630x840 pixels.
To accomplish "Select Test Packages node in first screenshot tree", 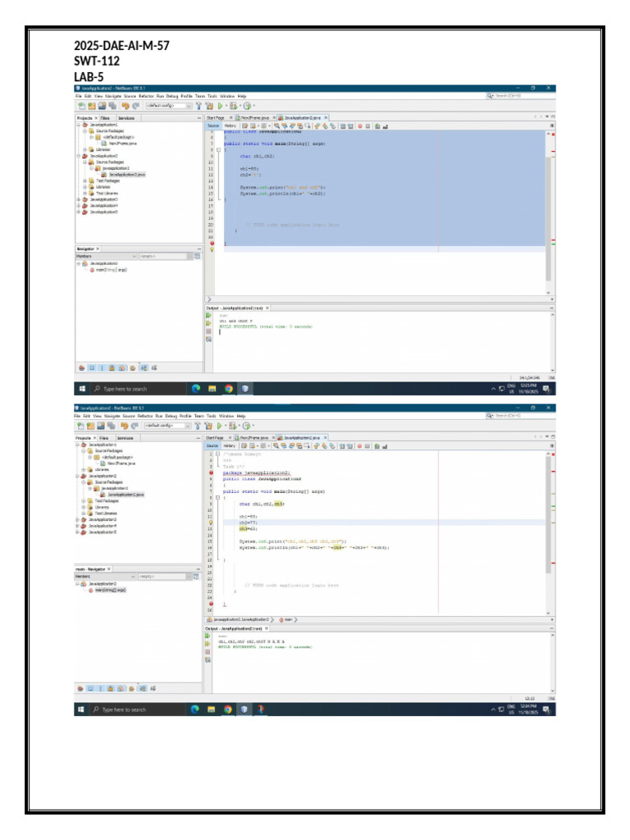I will coord(107,180).
